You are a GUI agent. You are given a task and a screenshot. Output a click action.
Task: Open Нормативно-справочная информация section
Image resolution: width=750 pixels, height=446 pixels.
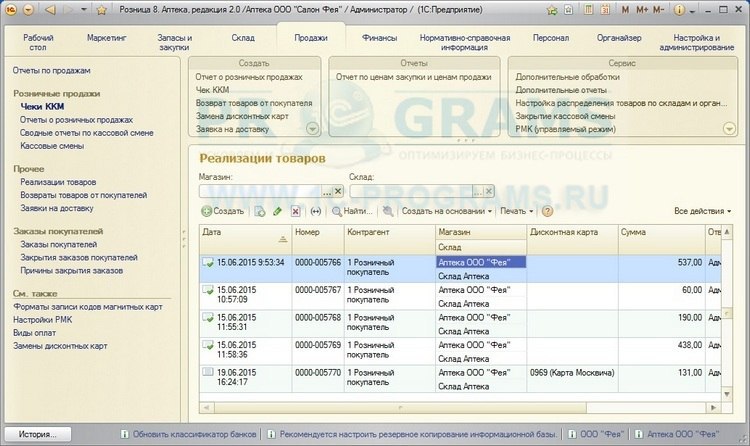(x=465, y=42)
